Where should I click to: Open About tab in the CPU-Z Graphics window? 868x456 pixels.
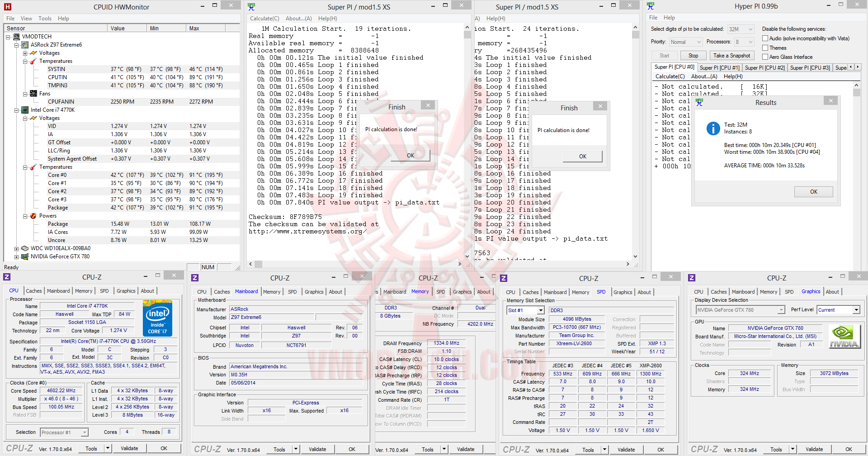832,292
